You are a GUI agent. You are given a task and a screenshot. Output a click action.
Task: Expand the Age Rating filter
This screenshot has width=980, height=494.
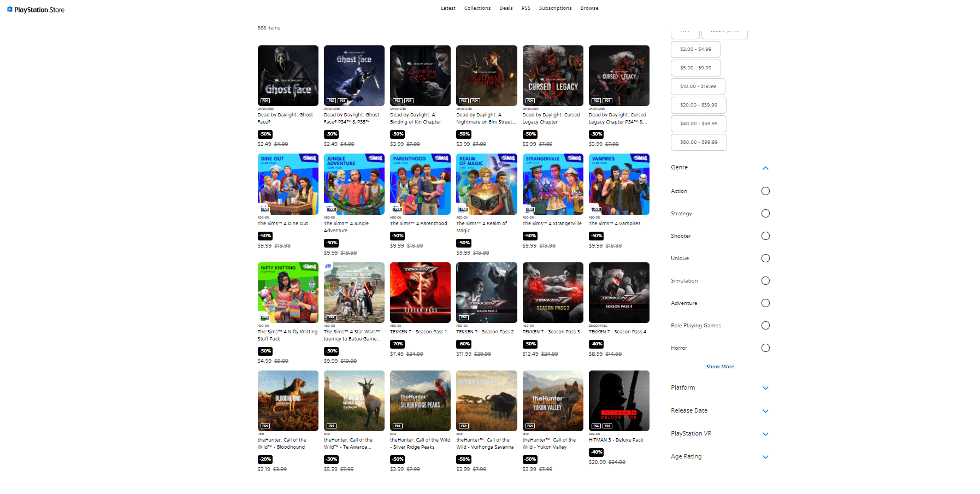765,457
